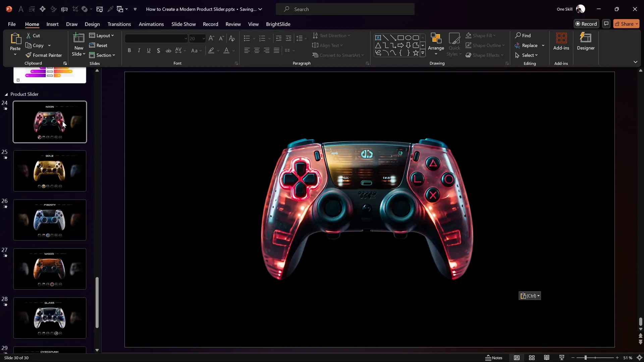644x362 pixels.
Task: Increase list indent level
Action: (288, 38)
